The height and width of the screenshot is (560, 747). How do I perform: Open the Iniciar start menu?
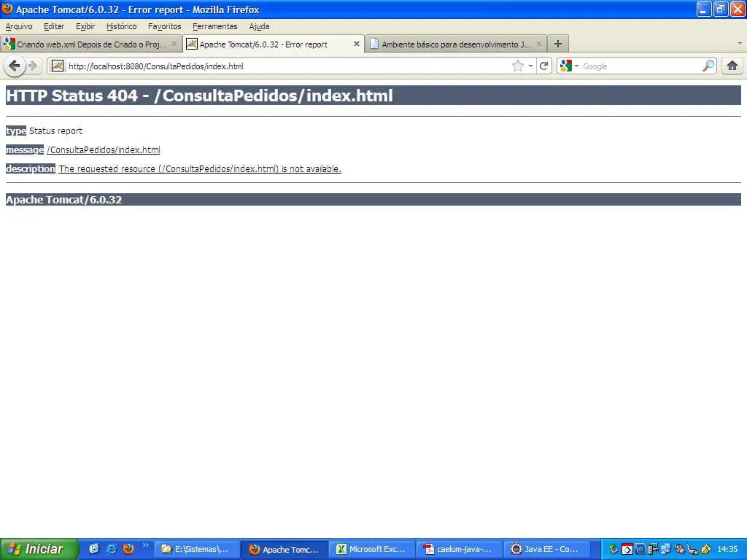point(39,549)
